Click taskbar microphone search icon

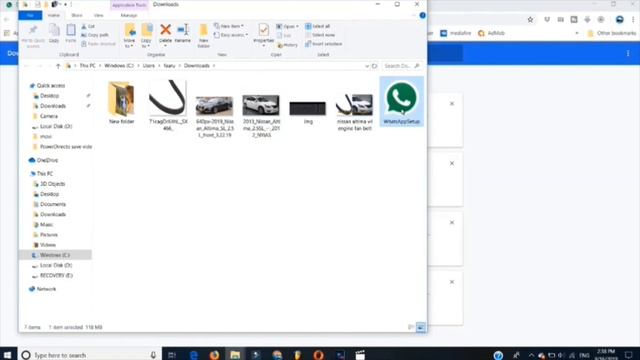[153, 355]
